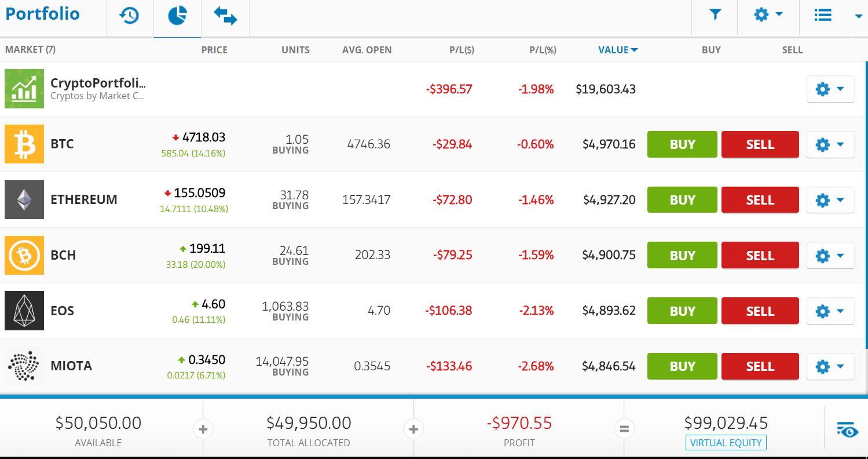Open the BTC market name
Image resolution: width=868 pixels, height=459 pixels.
[62, 144]
